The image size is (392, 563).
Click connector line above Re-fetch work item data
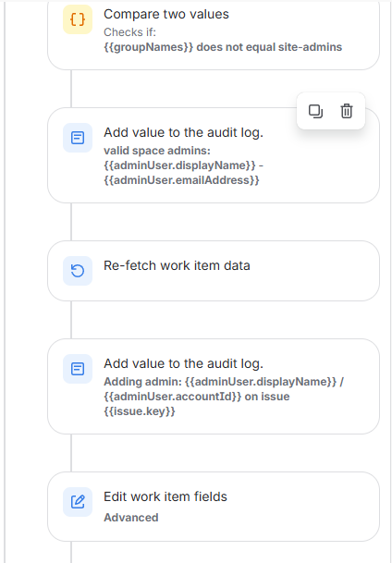click(x=71, y=222)
